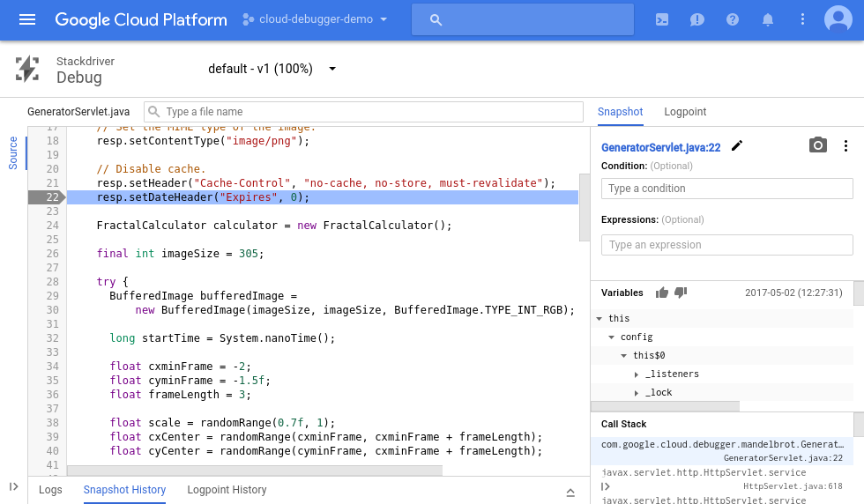Give thumbs down on Variables
This screenshot has width=864, height=504.
point(681,293)
